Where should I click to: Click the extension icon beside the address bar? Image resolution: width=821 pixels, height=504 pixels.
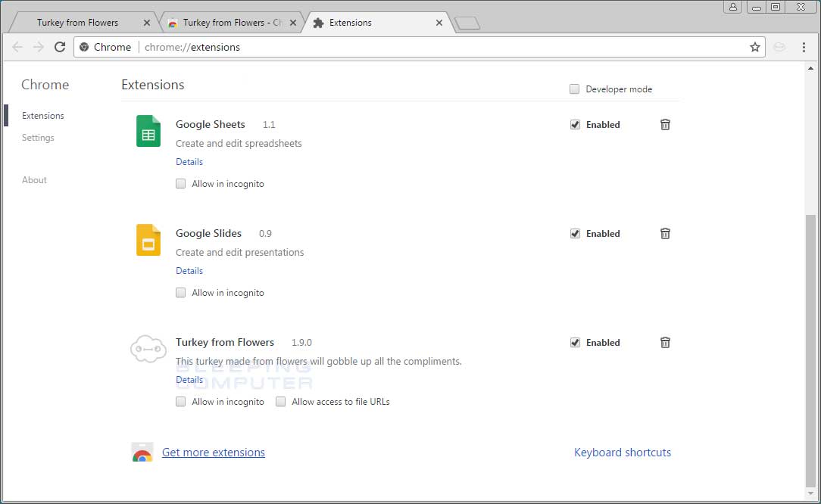tap(779, 47)
